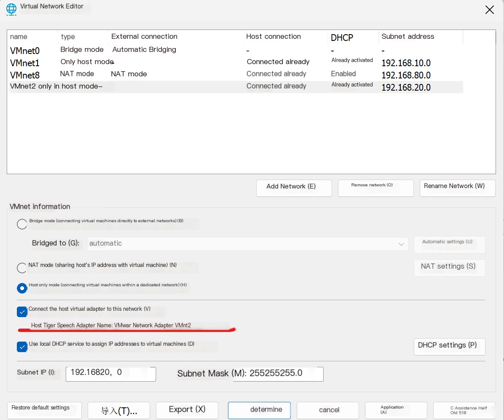
Task: Click into the Subnet Mask field
Action: 279,374
